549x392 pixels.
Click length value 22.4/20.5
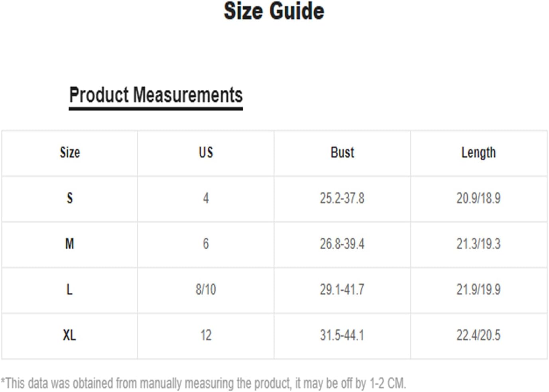point(478,335)
